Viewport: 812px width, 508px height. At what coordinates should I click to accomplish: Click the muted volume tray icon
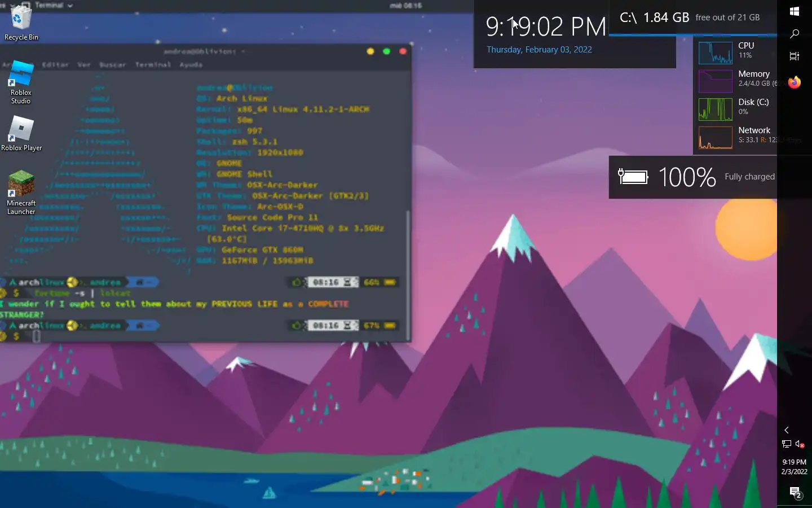[800, 444]
